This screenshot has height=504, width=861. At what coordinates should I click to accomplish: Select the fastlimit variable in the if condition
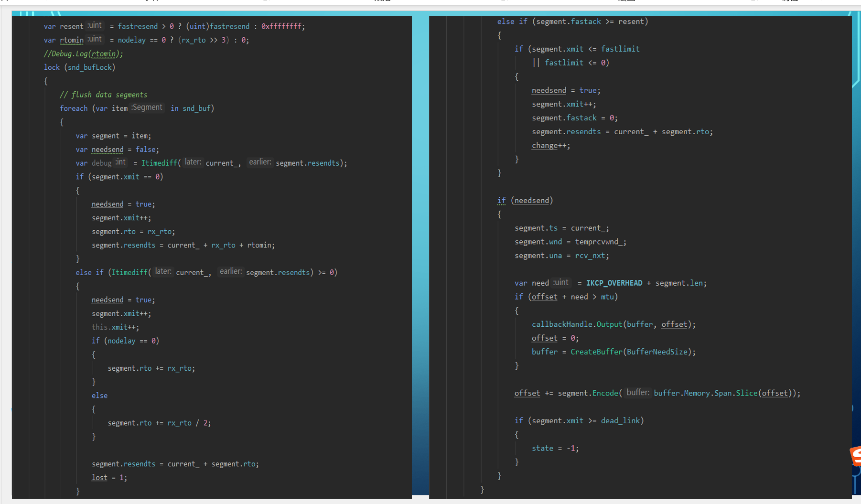click(620, 48)
